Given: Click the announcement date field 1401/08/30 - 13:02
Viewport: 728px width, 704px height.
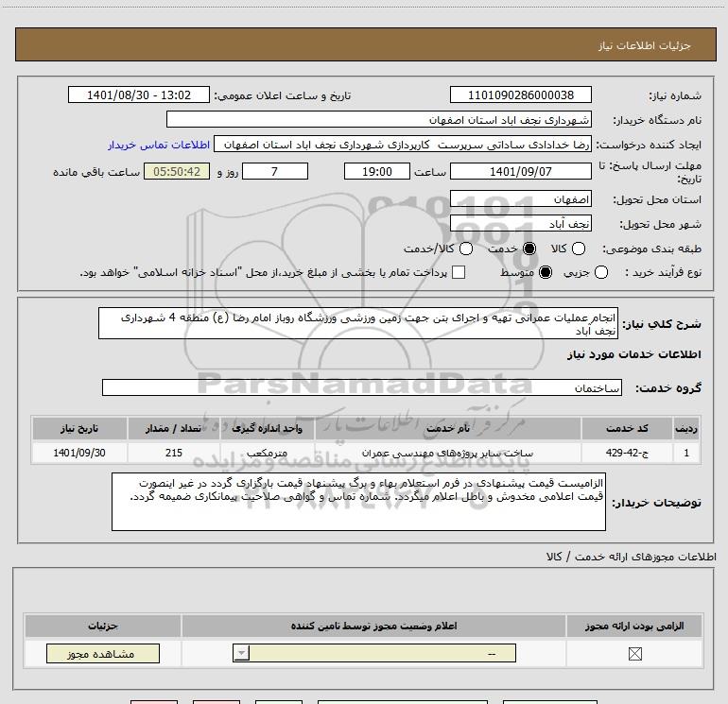Looking at the screenshot, I should (x=139, y=94).
